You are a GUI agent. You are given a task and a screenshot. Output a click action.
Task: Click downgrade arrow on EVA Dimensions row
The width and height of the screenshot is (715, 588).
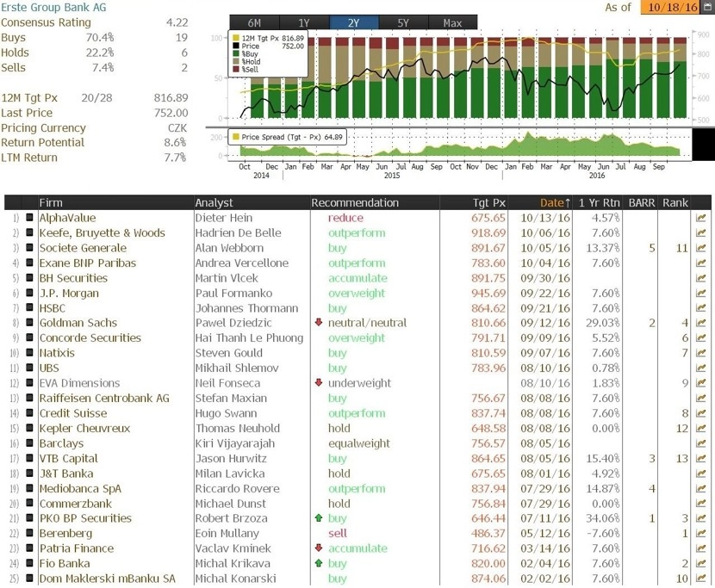click(x=319, y=383)
